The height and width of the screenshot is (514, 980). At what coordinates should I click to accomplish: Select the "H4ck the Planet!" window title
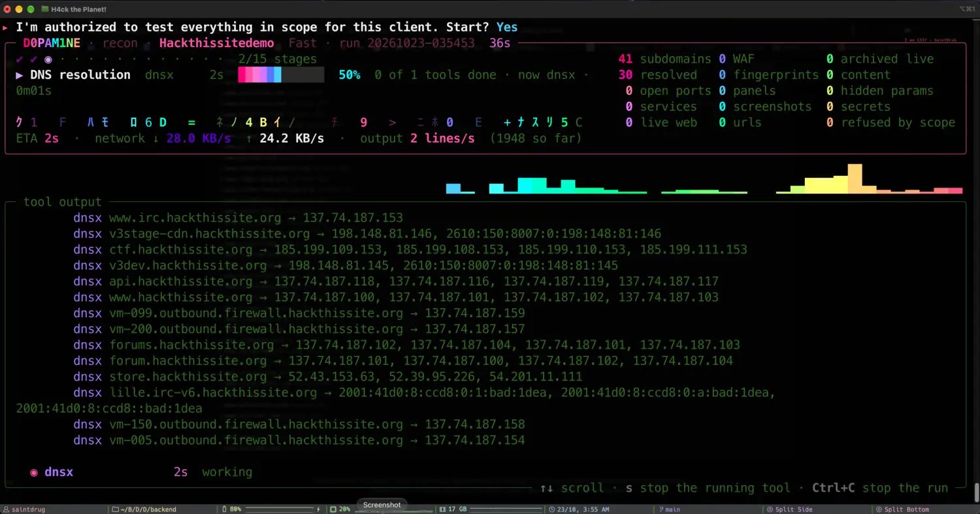pyautogui.click(x=78, y=9)
